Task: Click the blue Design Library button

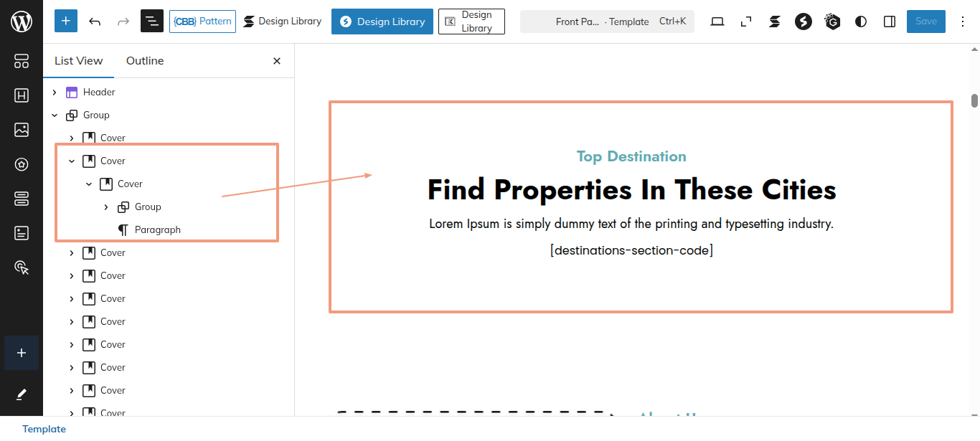Action: 382,22
